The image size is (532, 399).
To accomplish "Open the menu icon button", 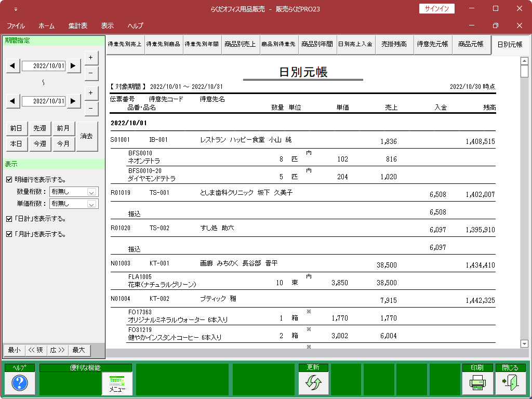I will [117, 383].
